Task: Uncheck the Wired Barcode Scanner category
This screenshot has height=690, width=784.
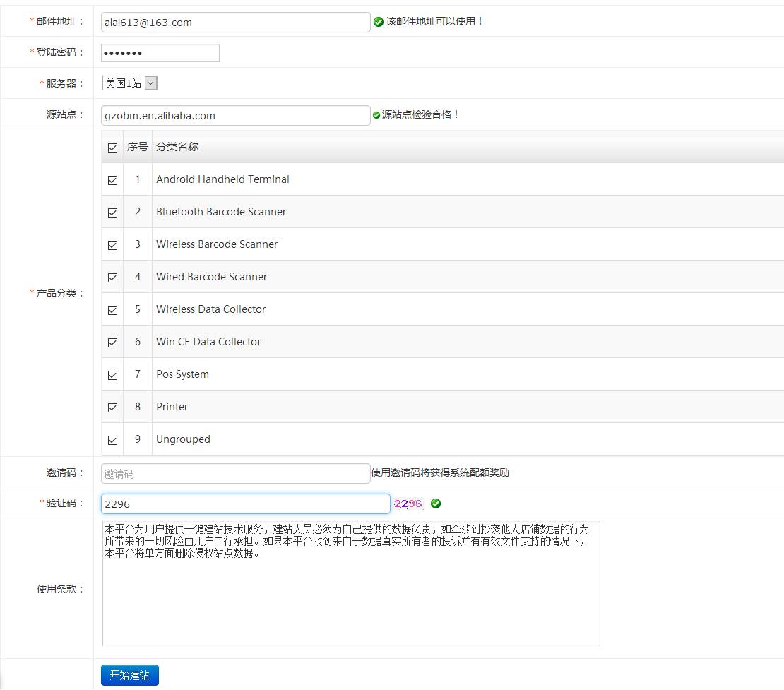Action: point(112,277)
